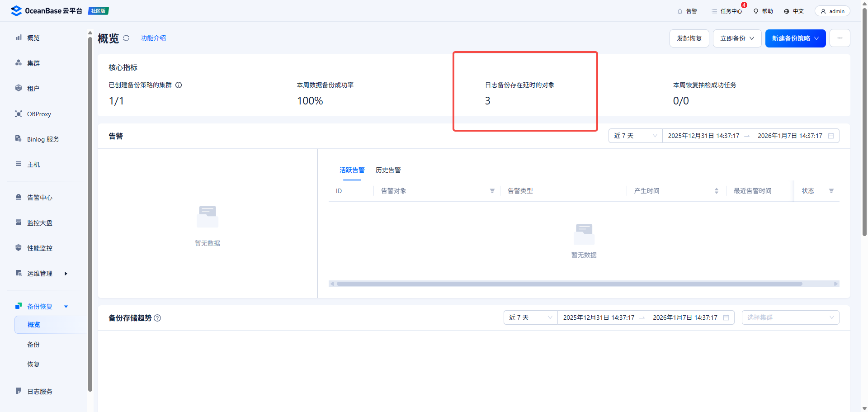This screenshot has height=412, width=868.
Task: Filter the 状态 column using funnel icon
Action: point(831,191)
